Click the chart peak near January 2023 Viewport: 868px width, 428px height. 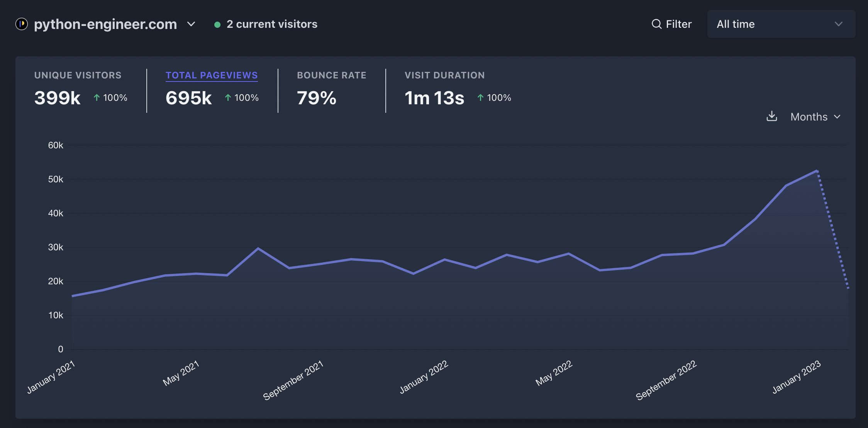point(817,171)
